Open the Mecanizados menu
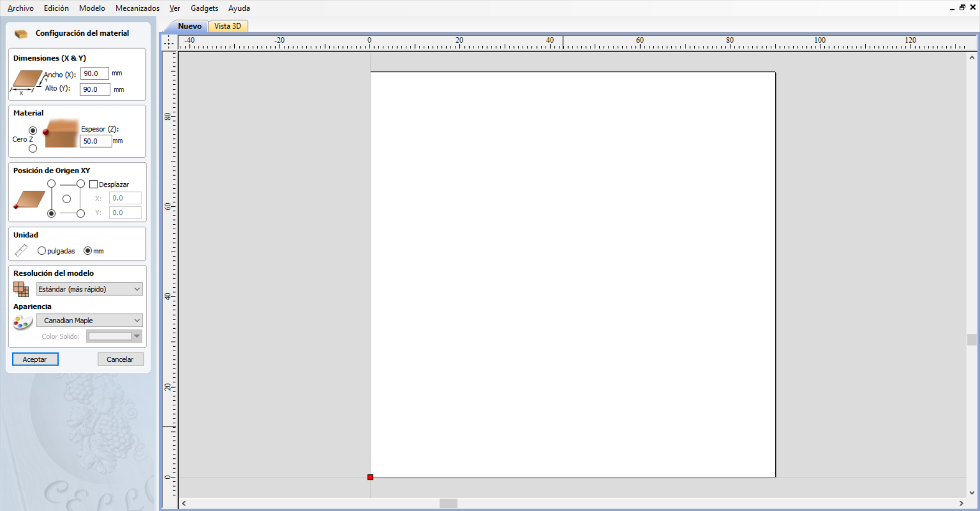The image size is (980, 511). [x=137, y=8]
